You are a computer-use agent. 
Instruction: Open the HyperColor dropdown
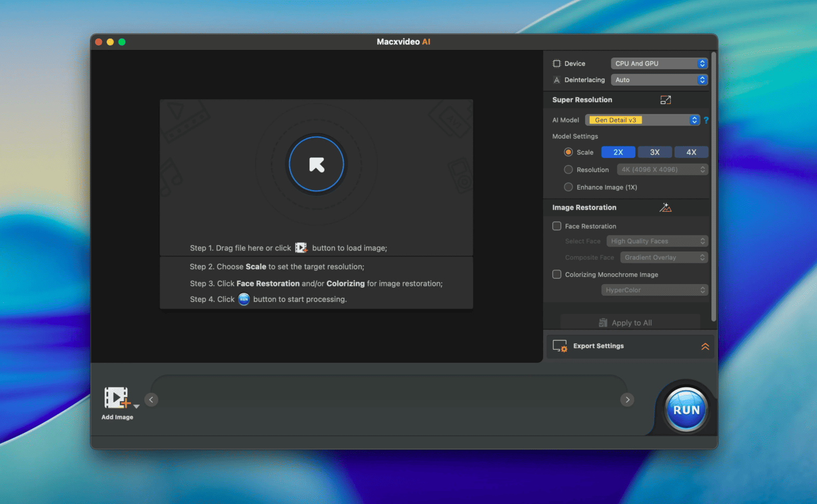pyautogui.click(x=655, y=290)
